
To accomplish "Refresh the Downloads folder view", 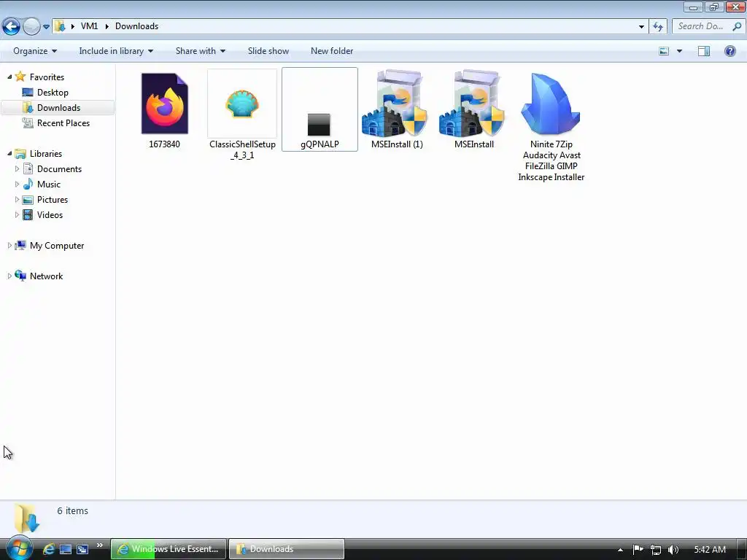I will click(x=658, y=27).
